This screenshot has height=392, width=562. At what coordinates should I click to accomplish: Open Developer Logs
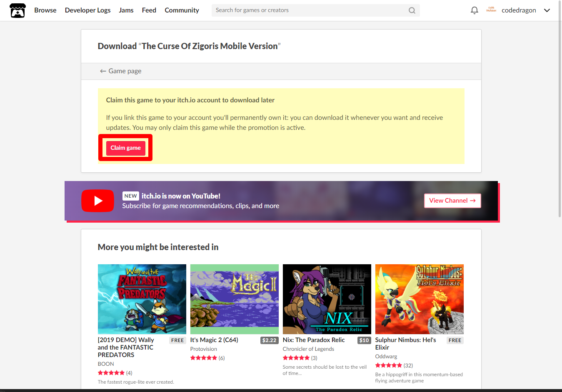87,10
